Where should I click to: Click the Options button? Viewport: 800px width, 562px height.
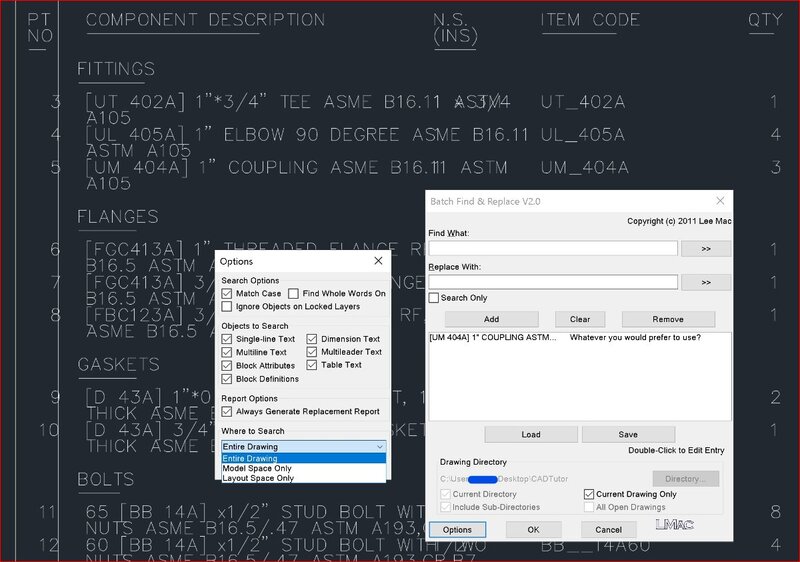pyautogui.click(x=457, y=530)
